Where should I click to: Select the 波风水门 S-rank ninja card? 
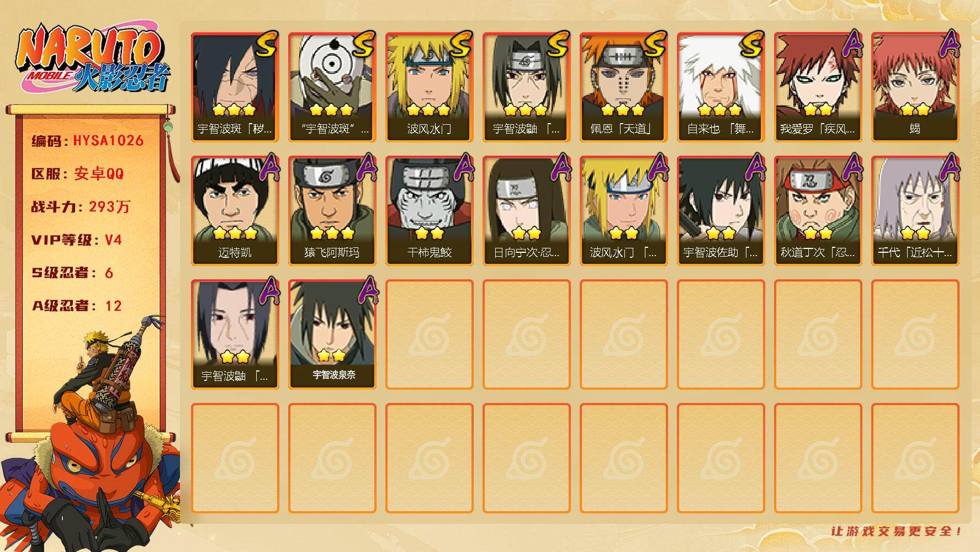429,87
